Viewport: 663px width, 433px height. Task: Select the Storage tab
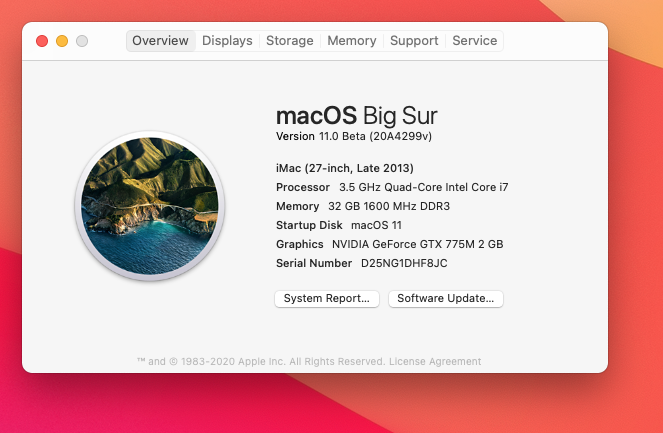pyautogui.click(x=290, y=41)
